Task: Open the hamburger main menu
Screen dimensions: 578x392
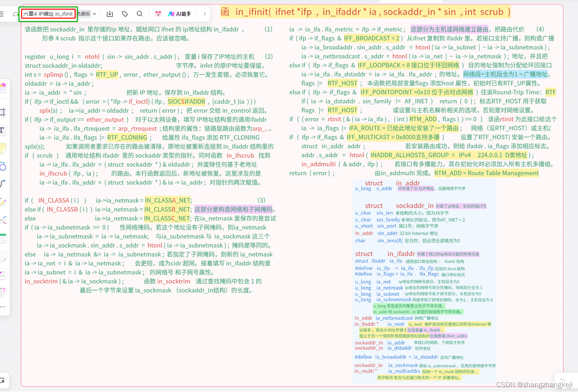Action: coord(2,14)
